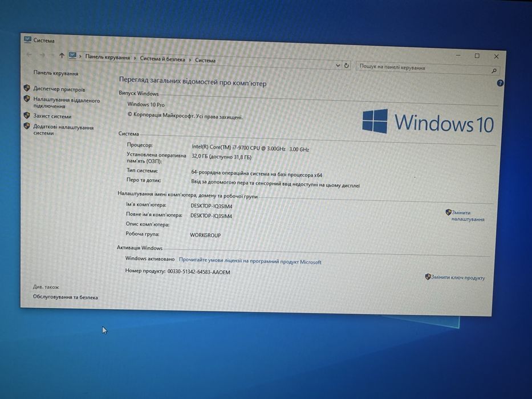The image size is (532, 399).
Task: Refresh the Control Panel view
Action: [x=347, y=66]
